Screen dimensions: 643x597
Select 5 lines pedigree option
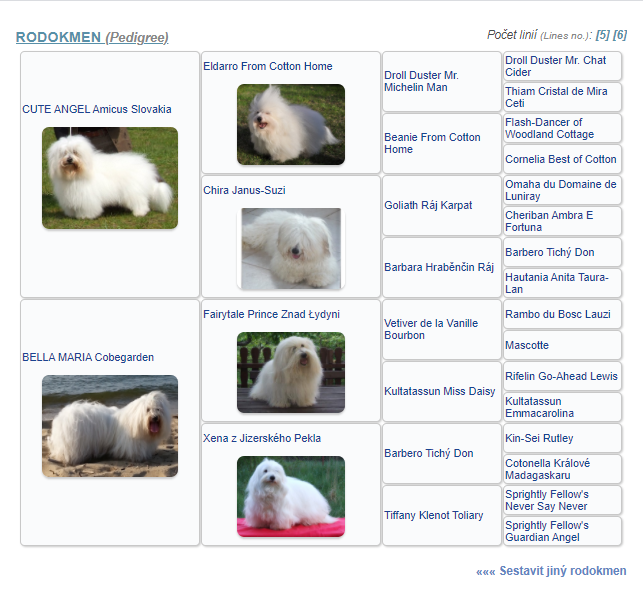(x=602, y=35)
